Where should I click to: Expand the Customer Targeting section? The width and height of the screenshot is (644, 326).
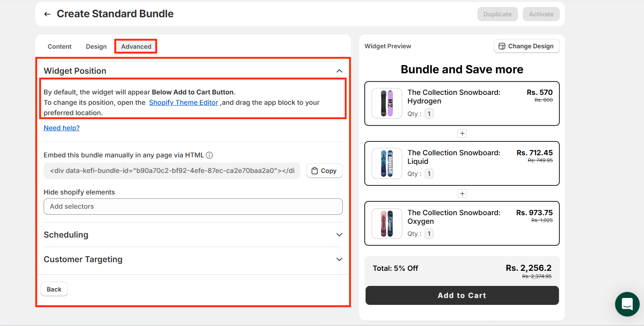tap(339, 260)
